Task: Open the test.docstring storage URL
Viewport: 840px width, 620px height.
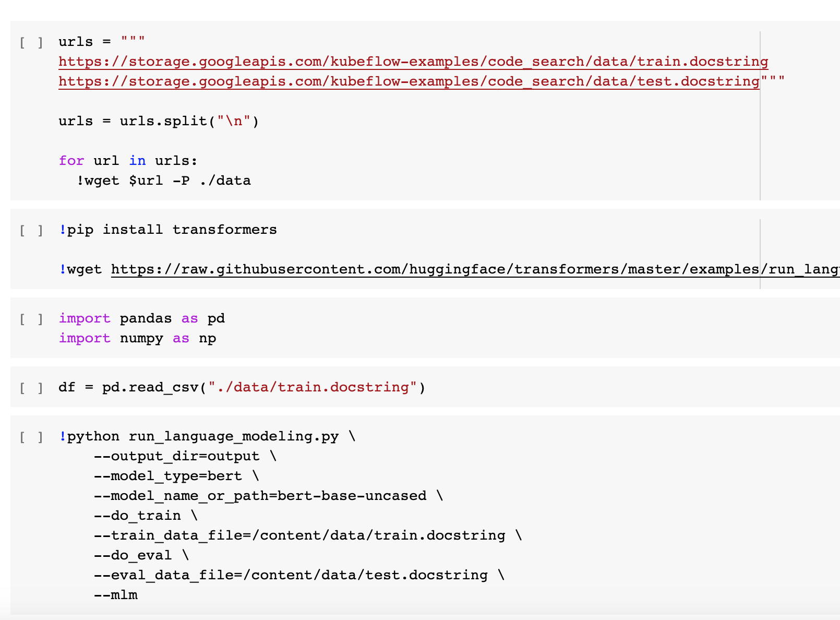Action: click(409, 81)
